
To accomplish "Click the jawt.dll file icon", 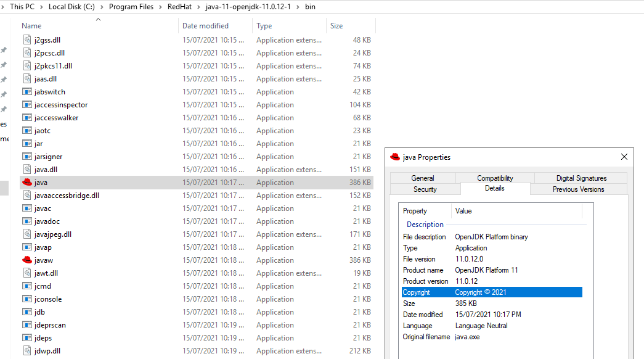I will [27, 273].
